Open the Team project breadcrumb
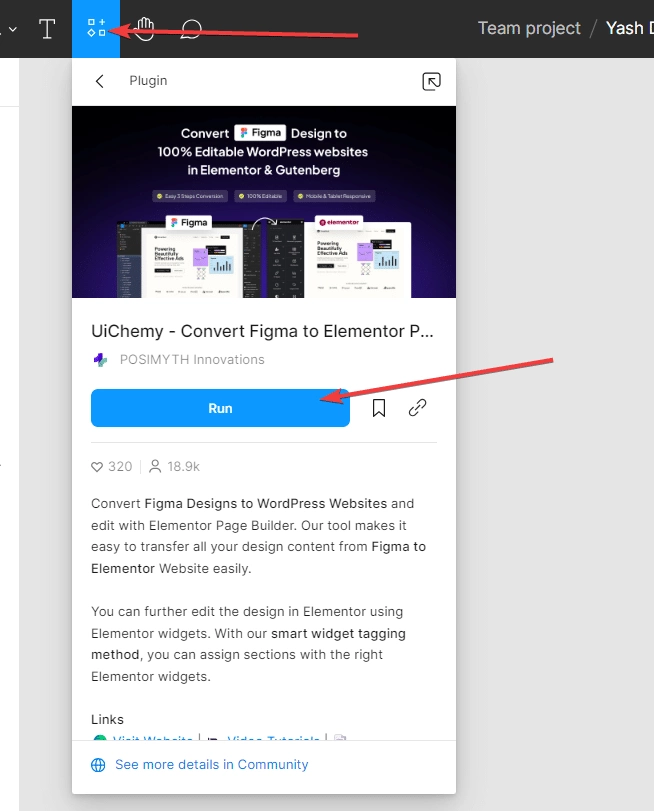 pos(529,28)
